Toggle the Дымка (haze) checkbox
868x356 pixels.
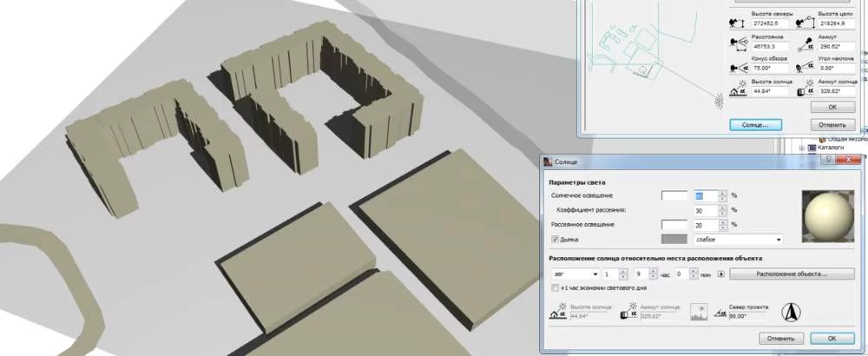[556, 239]
